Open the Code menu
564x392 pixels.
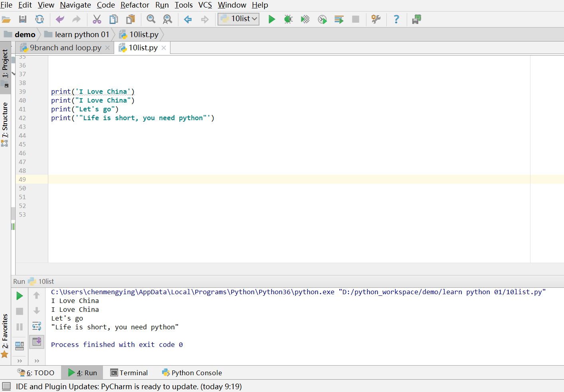[106, 5]
